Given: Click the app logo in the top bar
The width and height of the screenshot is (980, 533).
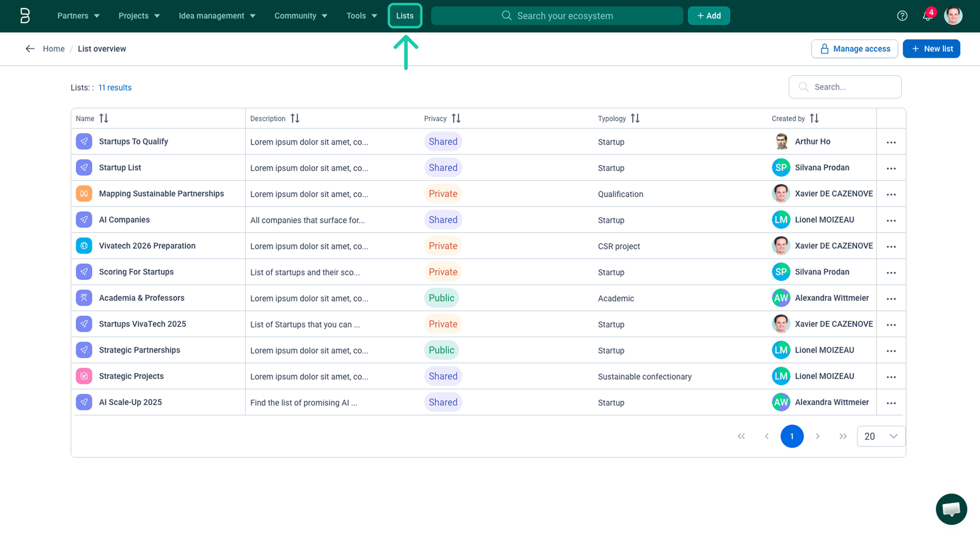Looking at the screenshot, I should point(25,16).
